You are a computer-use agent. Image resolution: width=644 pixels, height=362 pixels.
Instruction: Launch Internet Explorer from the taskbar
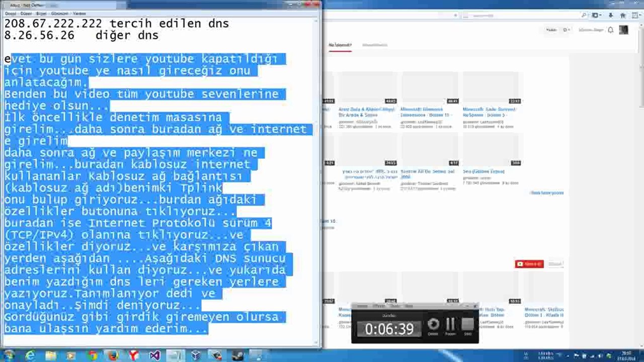click(30, 355)
